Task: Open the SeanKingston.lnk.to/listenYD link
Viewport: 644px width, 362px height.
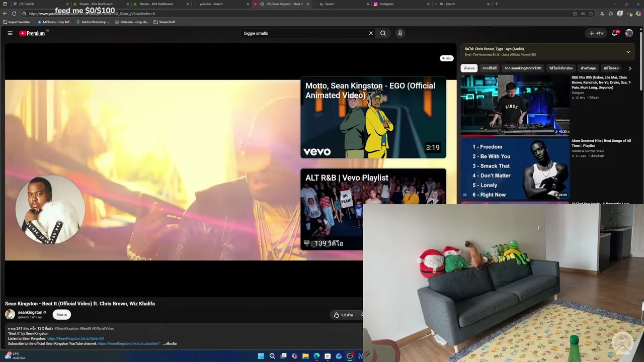Action: click(75, 338)
